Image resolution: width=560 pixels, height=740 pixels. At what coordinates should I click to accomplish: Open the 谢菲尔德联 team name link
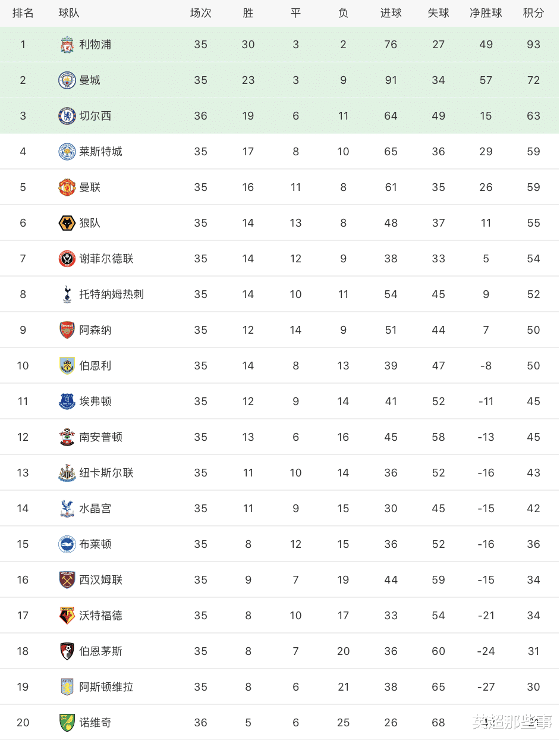tap(106, 259)
